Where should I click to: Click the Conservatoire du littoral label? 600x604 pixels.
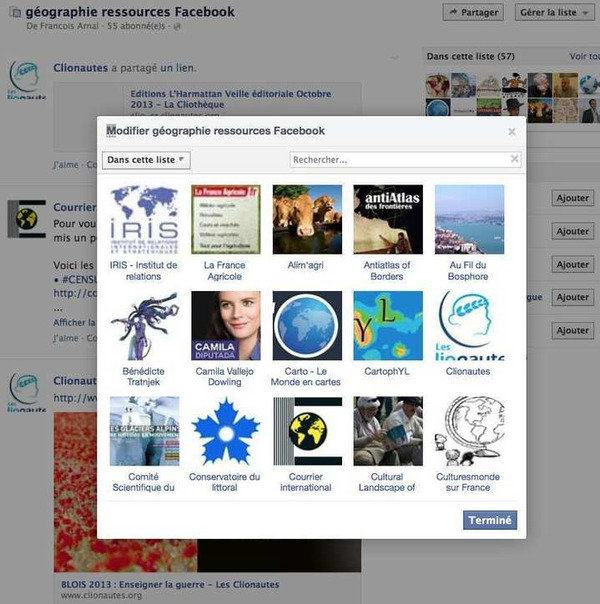pyautogui.click(x=225, y=482)
